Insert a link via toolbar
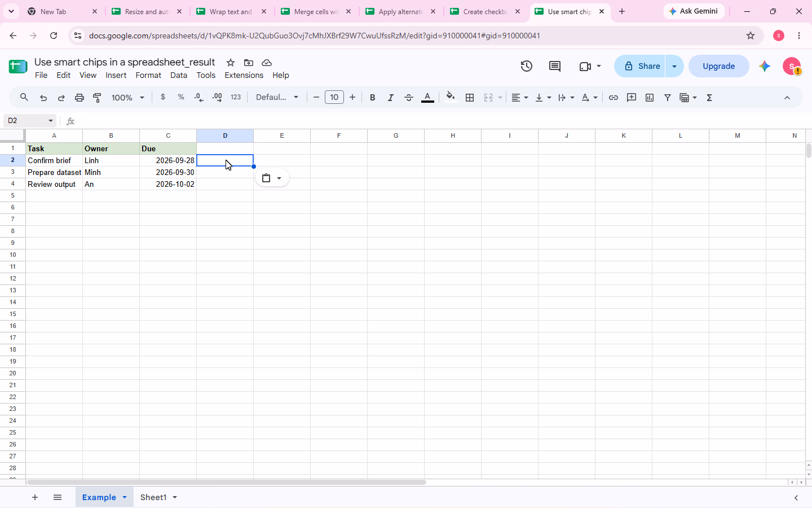812x508 pixels. click(614, 98)
